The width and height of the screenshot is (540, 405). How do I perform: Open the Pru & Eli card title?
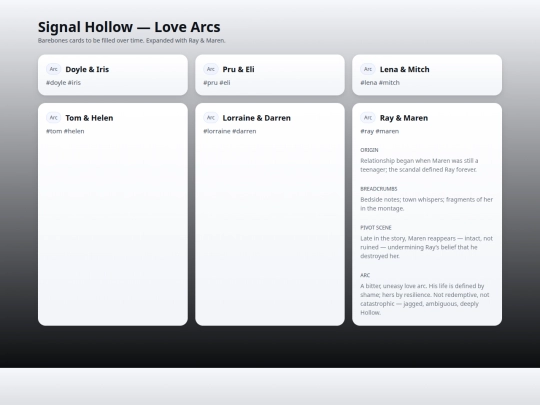238,69
